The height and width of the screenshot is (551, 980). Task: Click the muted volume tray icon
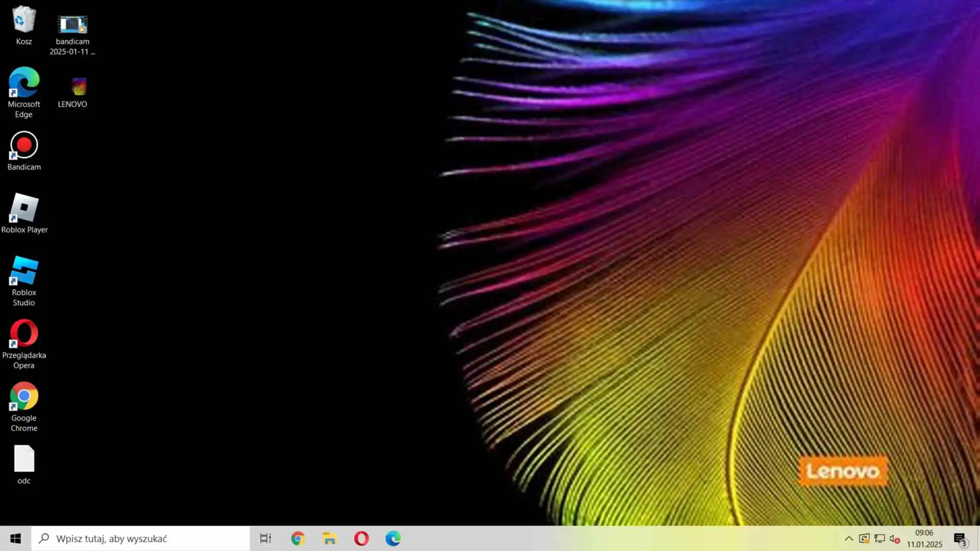894,538
